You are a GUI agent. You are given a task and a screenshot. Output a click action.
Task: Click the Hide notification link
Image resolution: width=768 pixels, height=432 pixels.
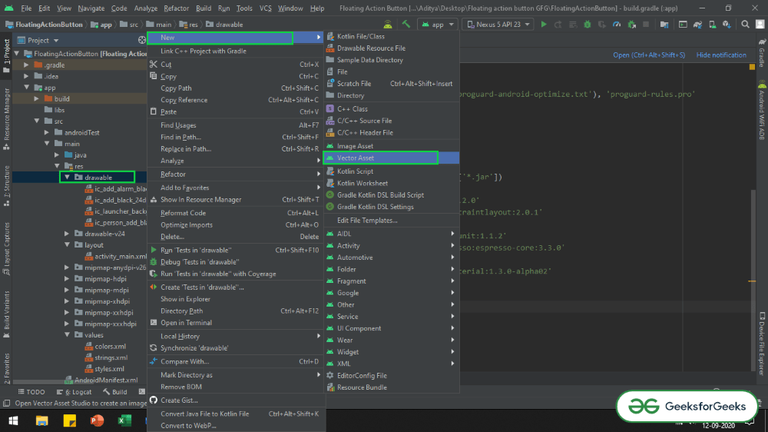(x=721, y=55)
